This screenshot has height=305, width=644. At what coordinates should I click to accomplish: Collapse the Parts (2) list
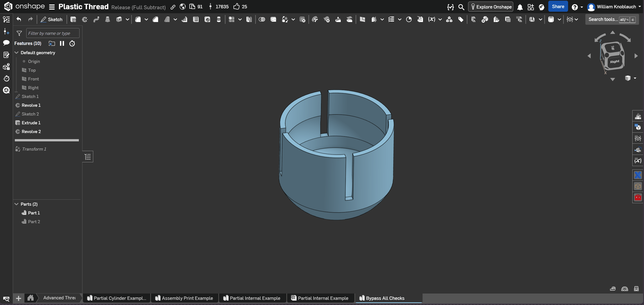point(16,204)
